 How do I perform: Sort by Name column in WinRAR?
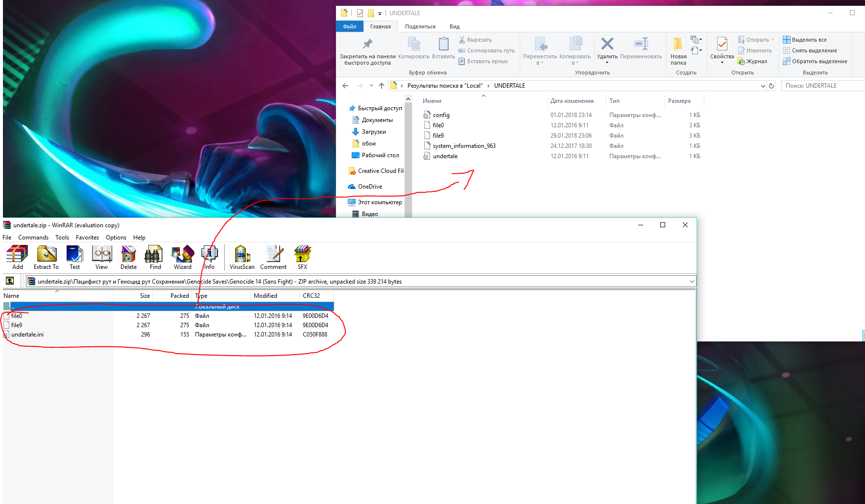click(x=58, y=296)
